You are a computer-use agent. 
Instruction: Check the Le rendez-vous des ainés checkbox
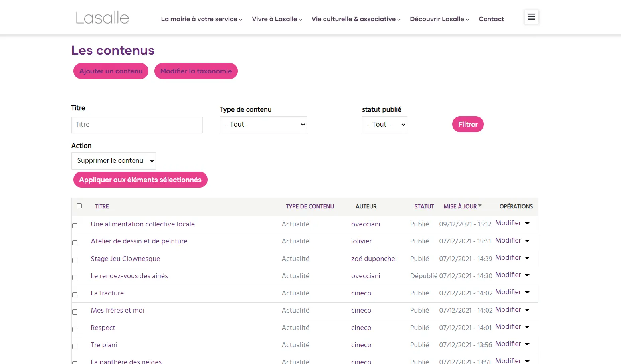75,277
